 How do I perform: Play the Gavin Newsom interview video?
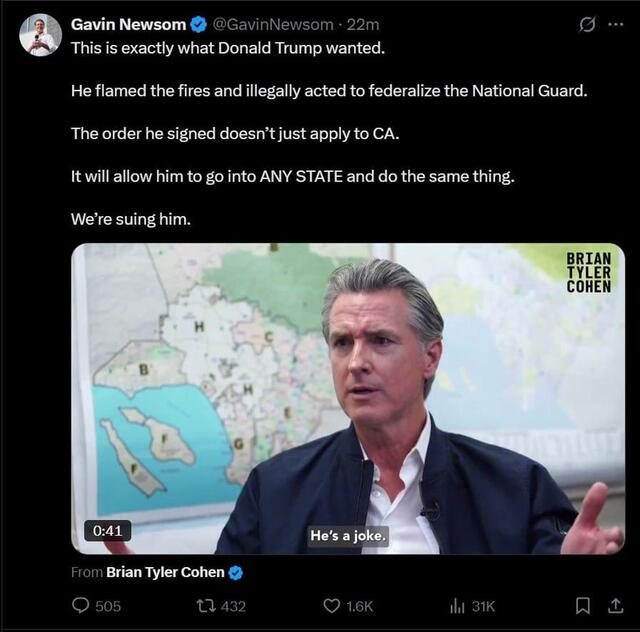[347, 398]
